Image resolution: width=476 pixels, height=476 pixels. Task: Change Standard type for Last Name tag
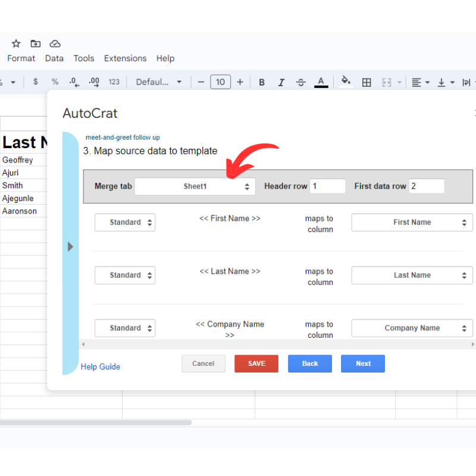tap(125, 275)
